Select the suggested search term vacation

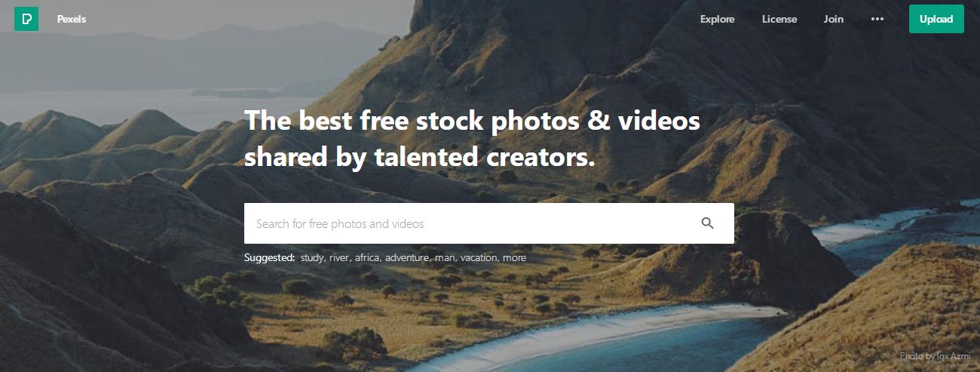click(x=479, y=258)
